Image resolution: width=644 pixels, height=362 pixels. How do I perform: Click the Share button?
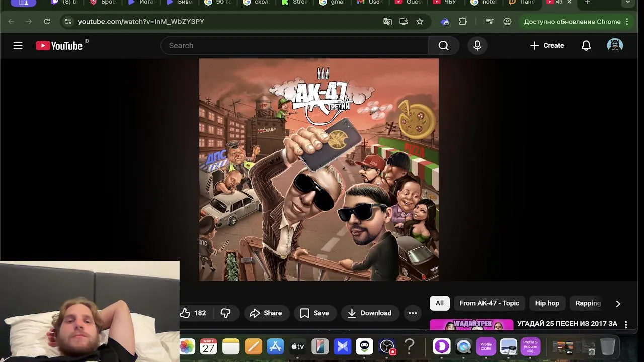tap(266, 313)
